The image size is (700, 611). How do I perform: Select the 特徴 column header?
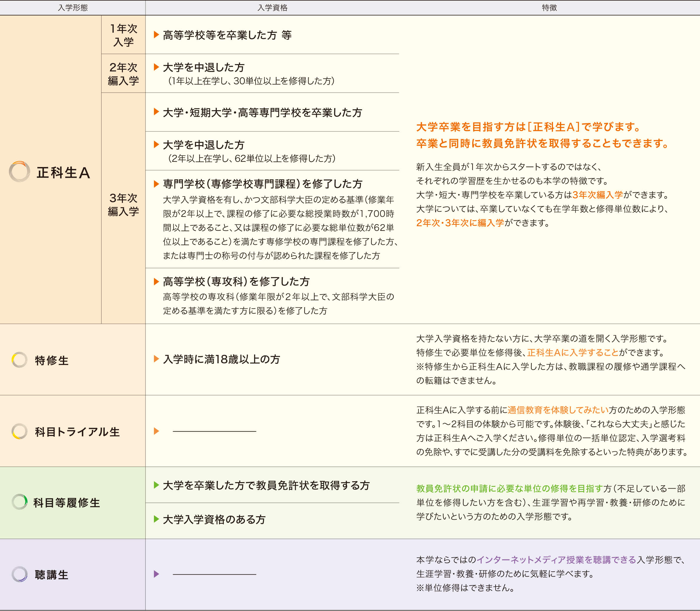pyautogui.click(x=549, y=8)
